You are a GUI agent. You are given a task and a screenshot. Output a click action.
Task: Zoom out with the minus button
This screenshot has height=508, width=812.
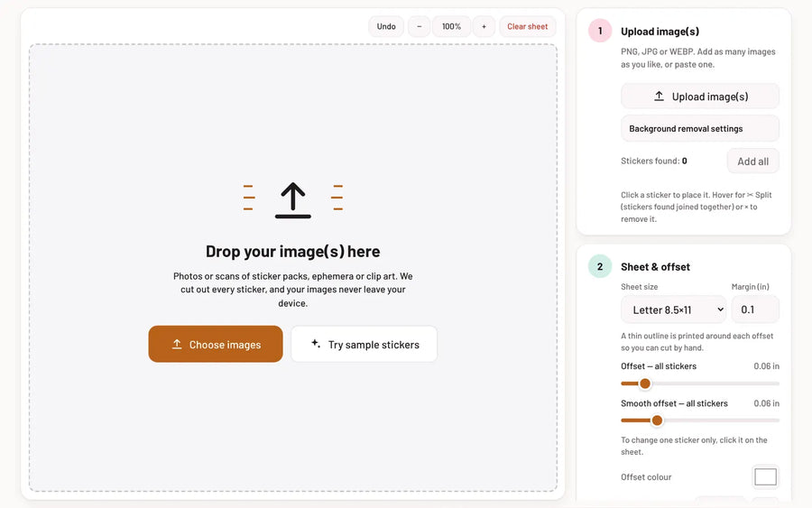tap(419, 26)
